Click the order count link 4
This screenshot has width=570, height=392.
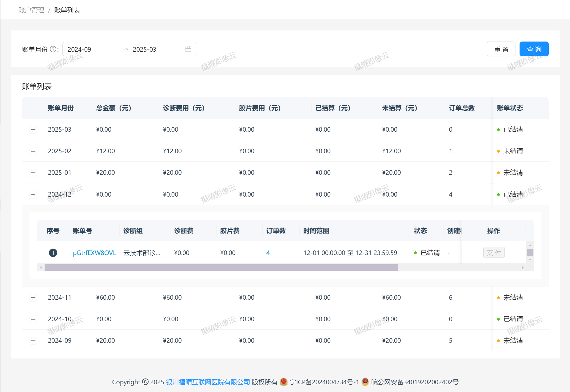point(268,253)
